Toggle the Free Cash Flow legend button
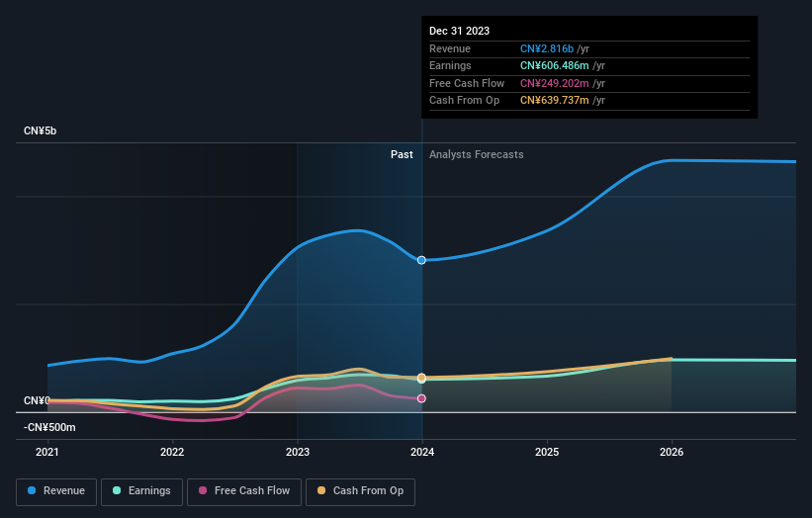 pyautogui.click(x=244, y=491)
